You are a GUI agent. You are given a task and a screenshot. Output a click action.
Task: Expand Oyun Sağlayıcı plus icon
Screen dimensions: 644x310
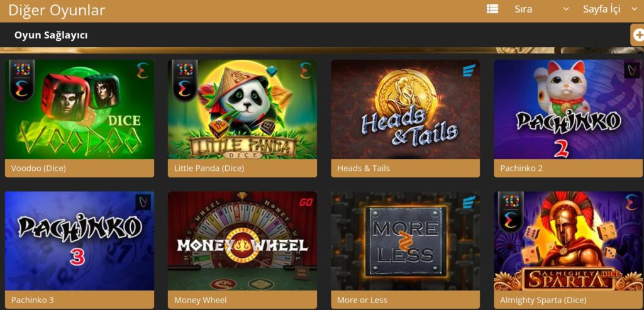638,35
